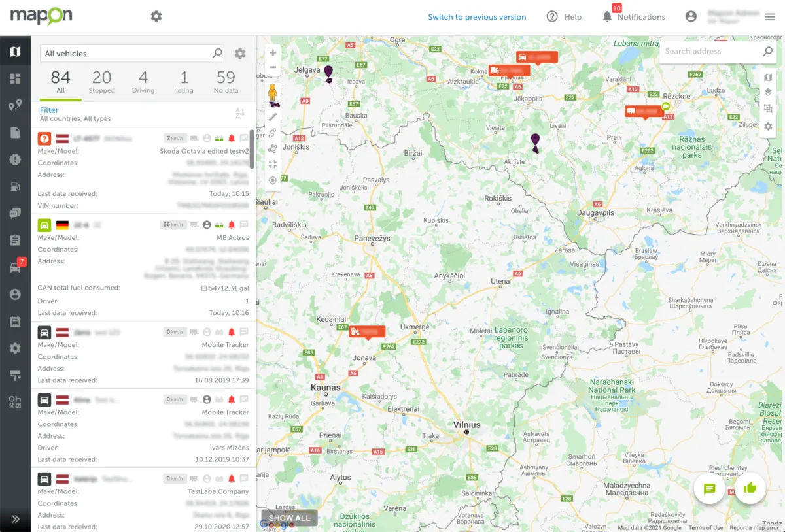Image resolution: width=785 pixels, height=532 pixels.
Task: Open the hamburger menu at top right
Action: 769,17
